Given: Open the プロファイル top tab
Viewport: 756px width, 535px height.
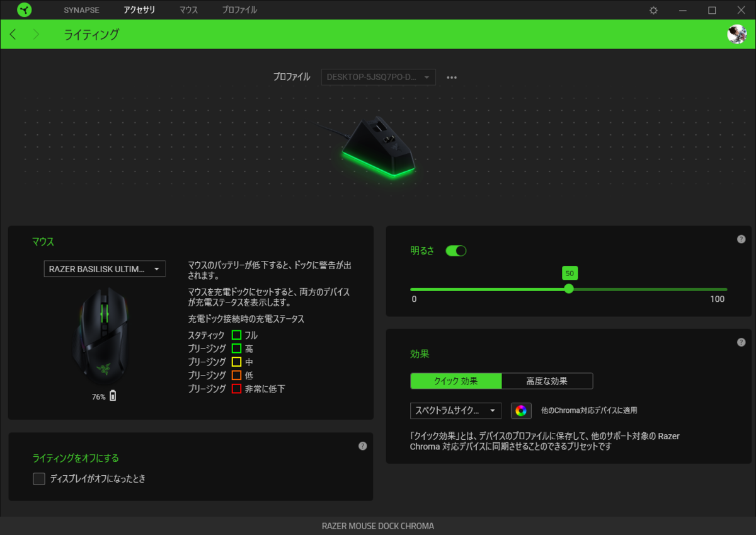Looking at the screenshot, I should (x=239, y=10).
